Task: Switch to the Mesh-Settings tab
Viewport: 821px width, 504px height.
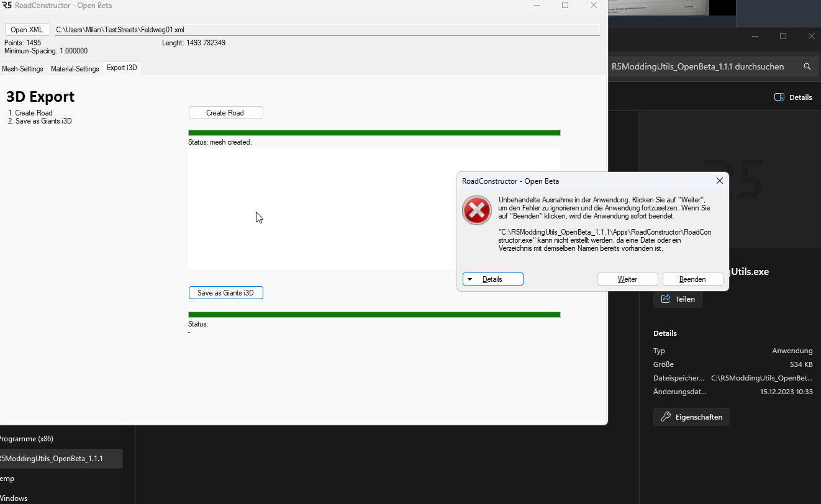Action: click(23, 69)
